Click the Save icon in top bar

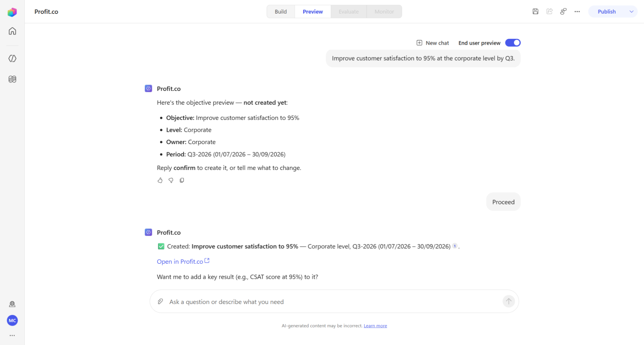tap(535, 12)
